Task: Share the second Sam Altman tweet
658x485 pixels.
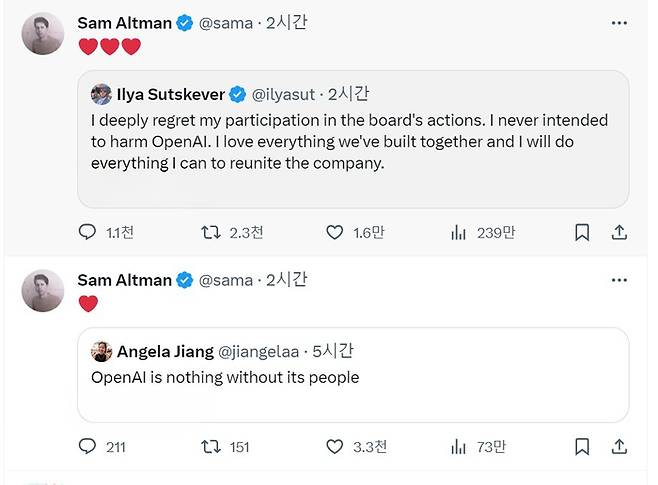Action: [x=619, y=447]
